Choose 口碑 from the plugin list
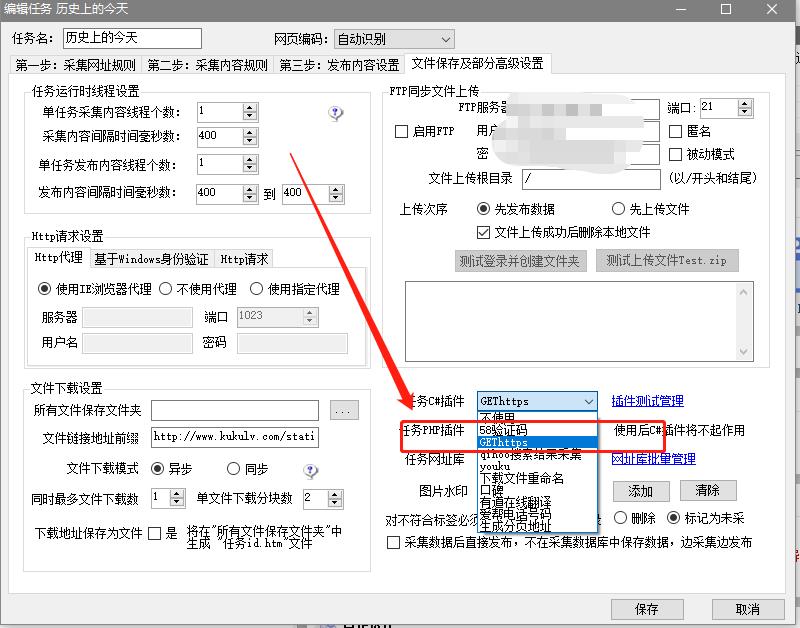The height and width of the screenshot is (628, 800). (x=537, y=490)
